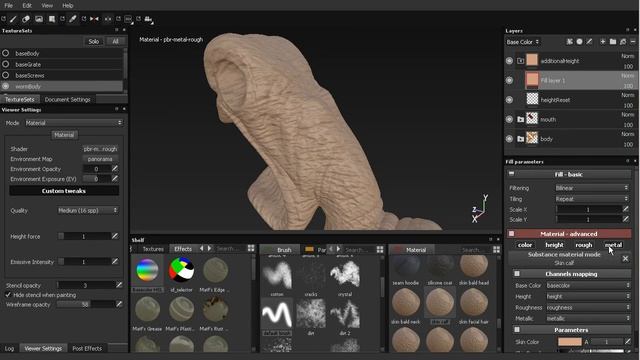Duplicate layer icon in Layers toolbar
Viewport: 640px width, 360px height.
coord(623,42)
